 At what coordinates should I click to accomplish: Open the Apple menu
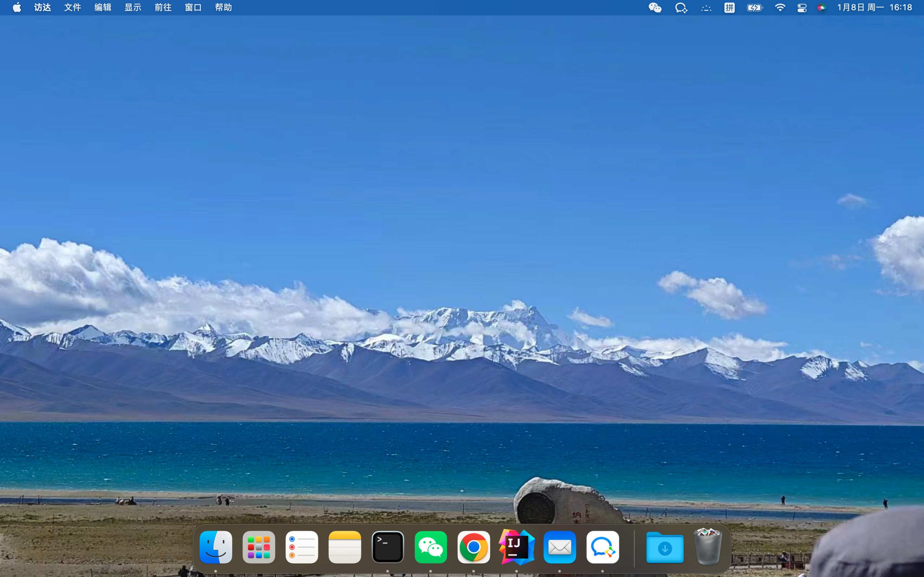tap(17, 7)
